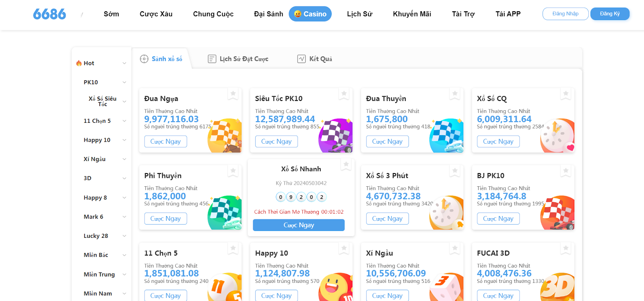Click the Kết Quả chart icon
The height and width of the screenshot is (301, 644).
[301, 59]
